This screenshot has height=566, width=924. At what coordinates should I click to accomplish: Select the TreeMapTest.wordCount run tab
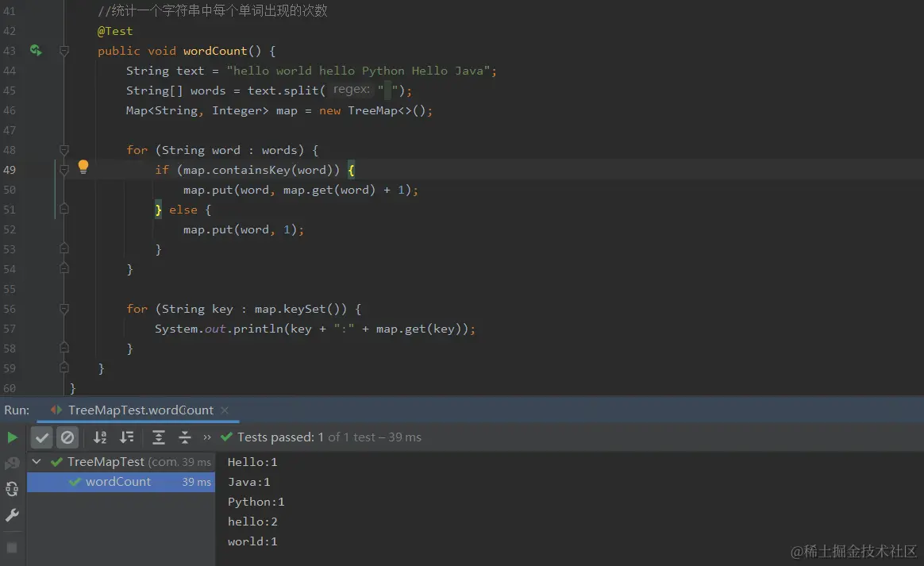[141, 410]
